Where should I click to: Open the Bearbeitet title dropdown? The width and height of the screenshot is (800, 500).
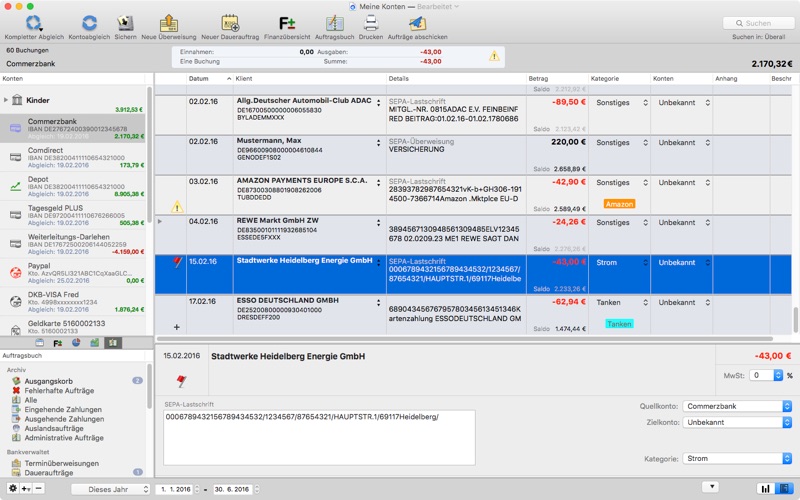pos(438,7)
